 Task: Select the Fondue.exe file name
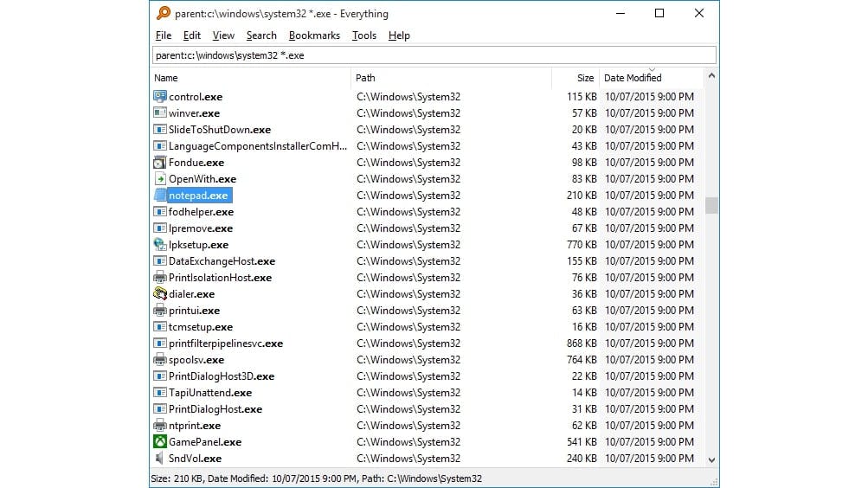(196, 163)
